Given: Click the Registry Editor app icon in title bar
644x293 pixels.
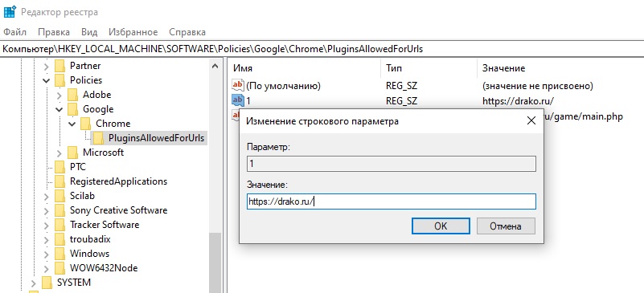Looking at the screenshot, I should (9, 12).
